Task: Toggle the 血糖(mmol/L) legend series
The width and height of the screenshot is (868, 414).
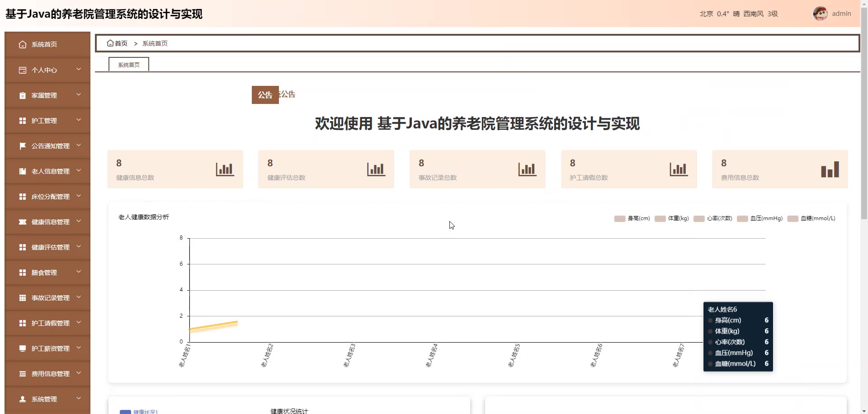Action: 811,219
